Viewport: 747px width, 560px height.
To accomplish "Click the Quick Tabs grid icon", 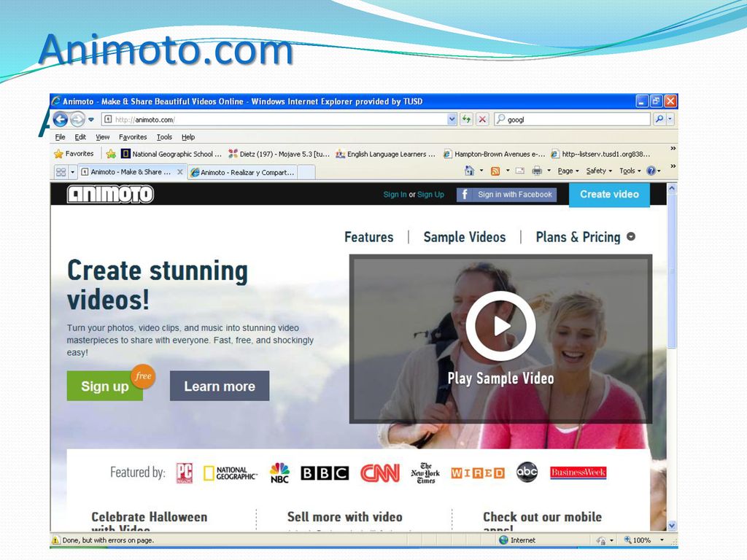I will (61, 172).
